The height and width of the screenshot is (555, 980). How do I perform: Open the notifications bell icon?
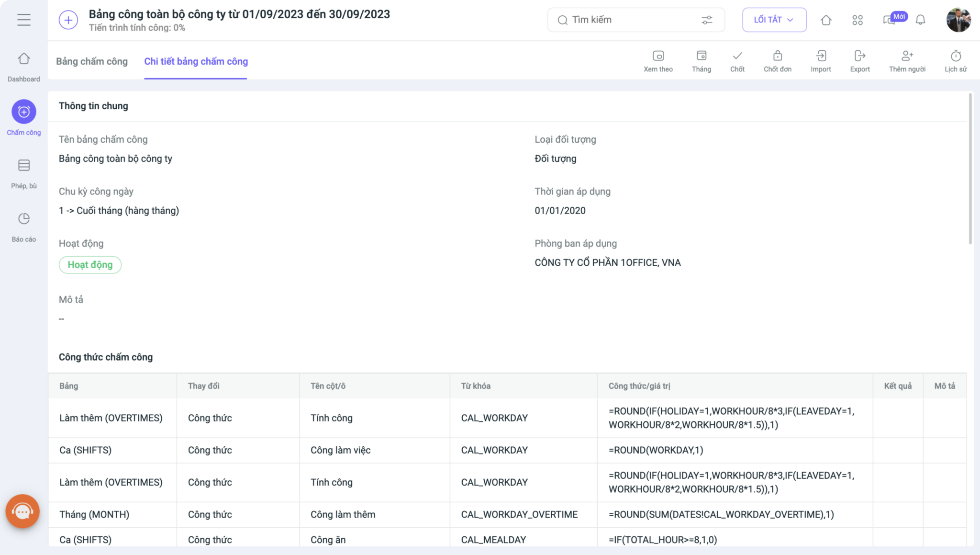[920, 20]
